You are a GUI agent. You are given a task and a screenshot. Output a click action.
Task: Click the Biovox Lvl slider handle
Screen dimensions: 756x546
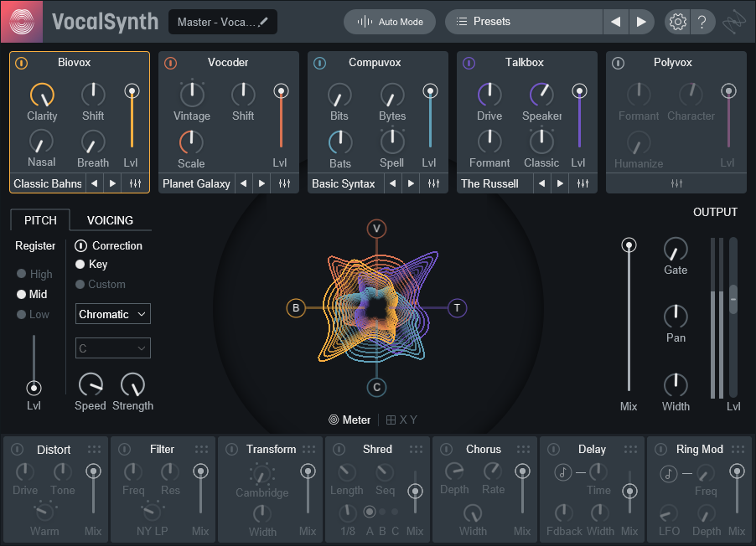(x=132, y=91)
